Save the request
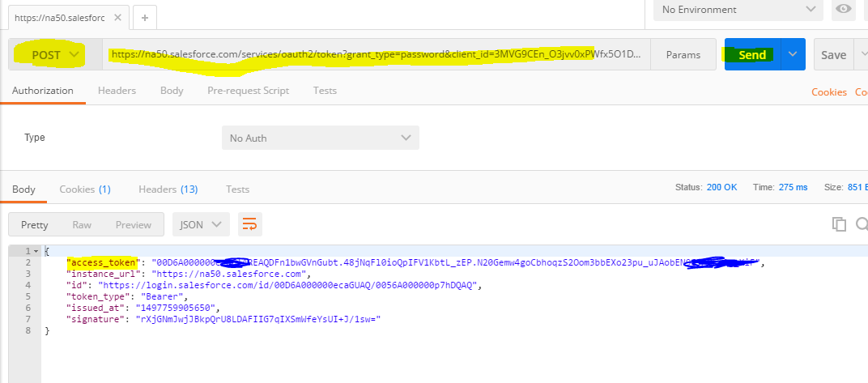 (834, 55)
